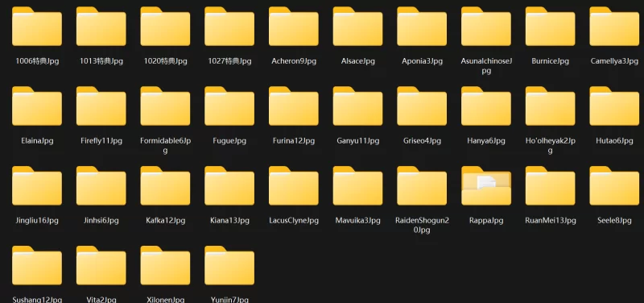
Task: Click the Furina12Jpg folder icon
Action: point(294,106)
